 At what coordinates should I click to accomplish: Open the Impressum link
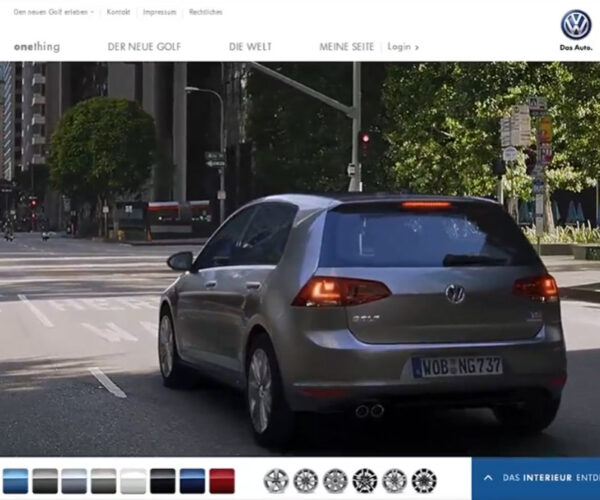tap(159, 12)
